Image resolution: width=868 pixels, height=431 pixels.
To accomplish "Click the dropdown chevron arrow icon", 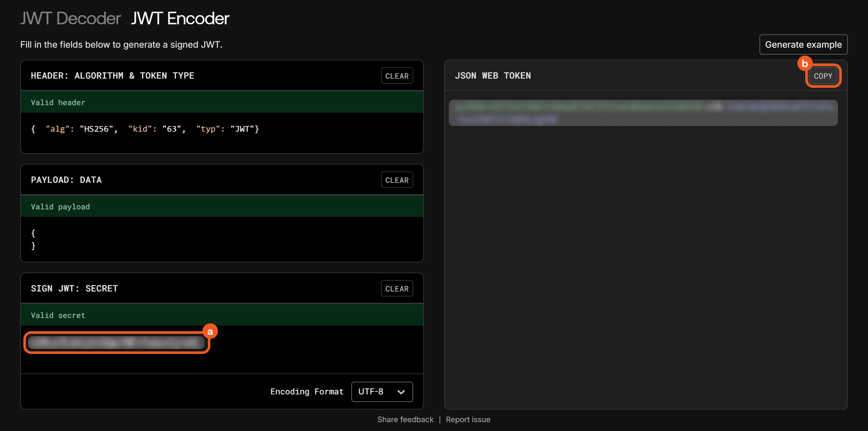I will [x=401, y=392].
